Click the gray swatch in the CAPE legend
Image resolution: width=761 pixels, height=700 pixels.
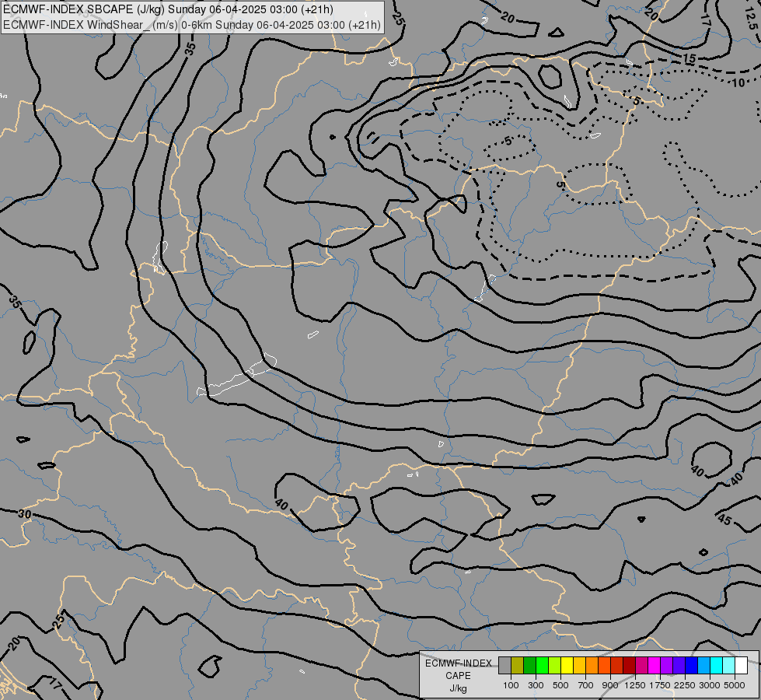[x=504, y=665]
